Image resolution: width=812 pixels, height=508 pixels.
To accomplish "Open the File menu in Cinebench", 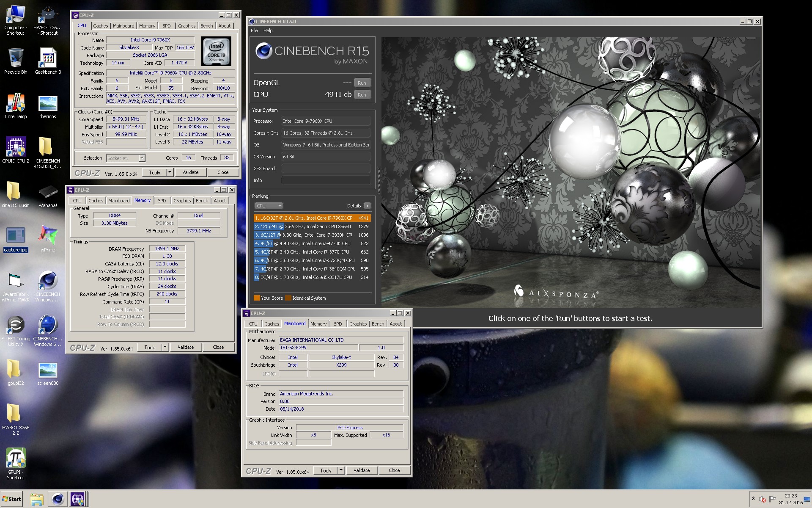I will click(254, 30).
